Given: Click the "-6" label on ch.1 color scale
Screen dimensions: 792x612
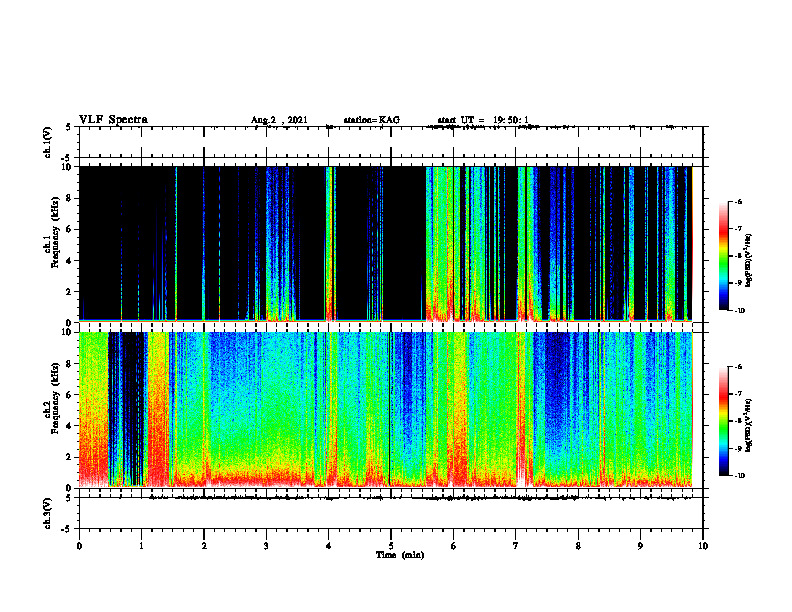Looking at the screenshot, I should coord(739,201).
